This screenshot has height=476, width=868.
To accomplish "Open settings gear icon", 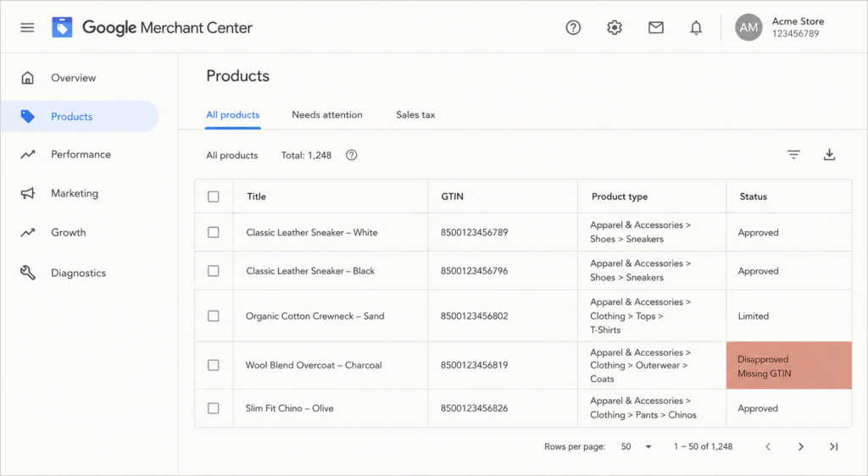I will click(615, 27).
